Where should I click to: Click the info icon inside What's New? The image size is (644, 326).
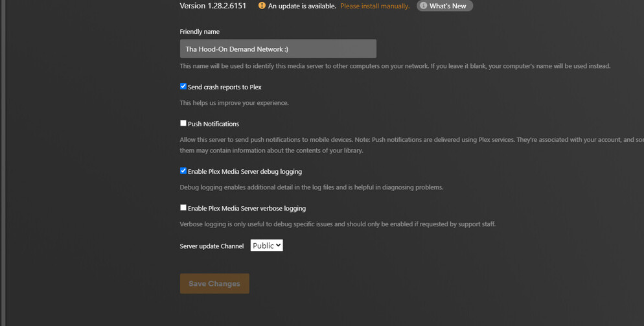(424, 6)
